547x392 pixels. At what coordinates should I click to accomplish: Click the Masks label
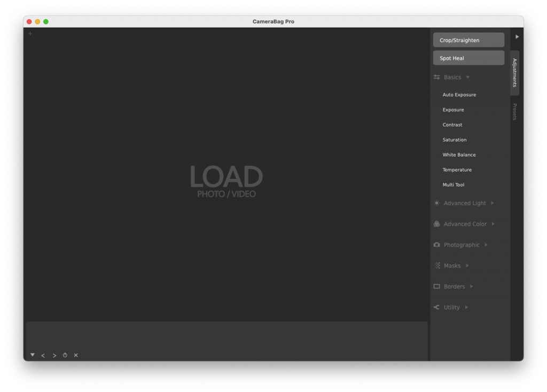(x=452, y=266)
